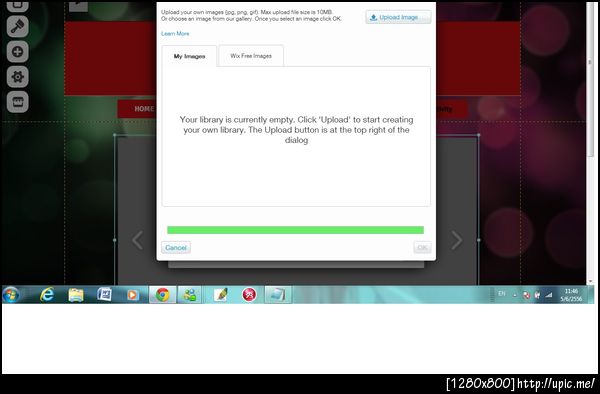Launch Internet Explorer from the taskbar
The width and height of the screenshot is (600, 394).
47,295
